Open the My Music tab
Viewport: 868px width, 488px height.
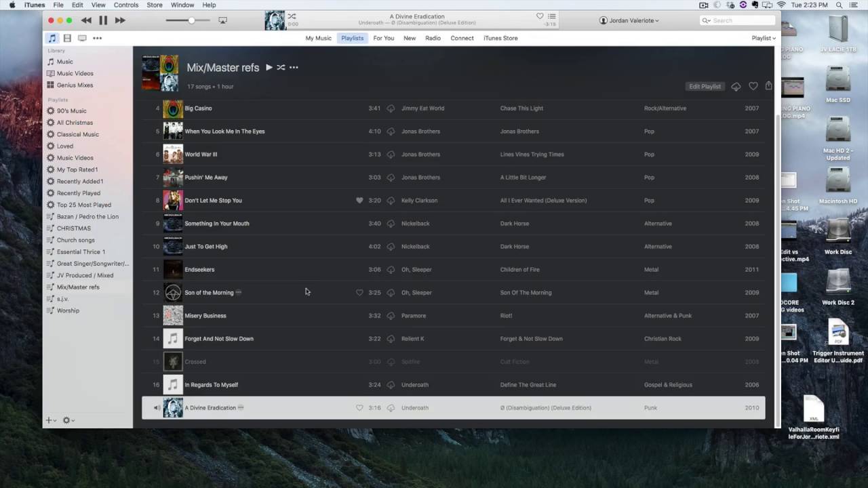point(319,38)
